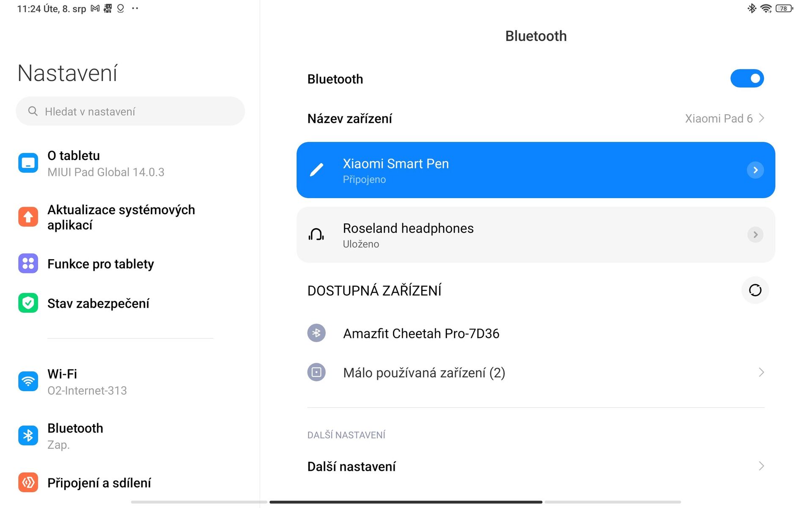
Task: Click the Bluetooth icon next to Amazfit Cheetah Pro-7D36
Action: [x=316, y=333]
